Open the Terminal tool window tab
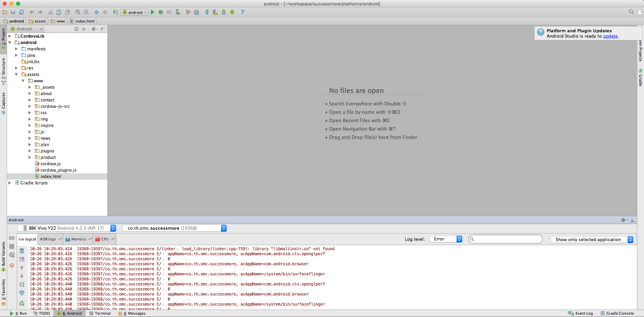The image size is (644, 317). [x=100, y=313]
